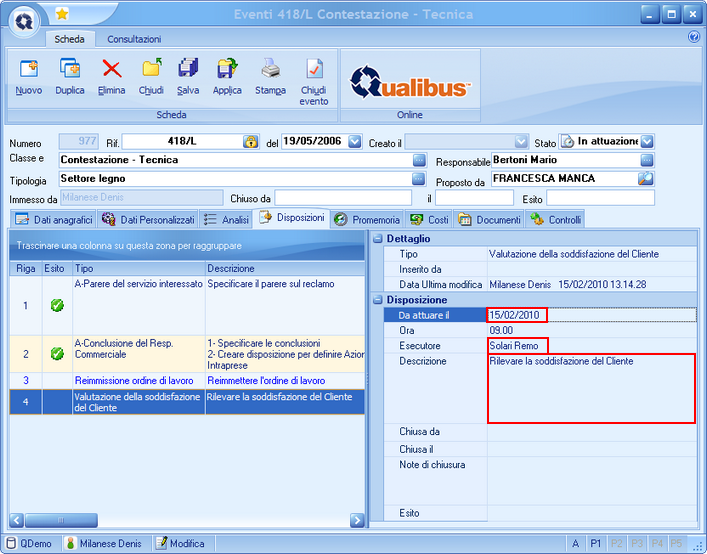Click the padlock icon beside Rif. field
The image size is (707, 554).
(x=251, y=142)
